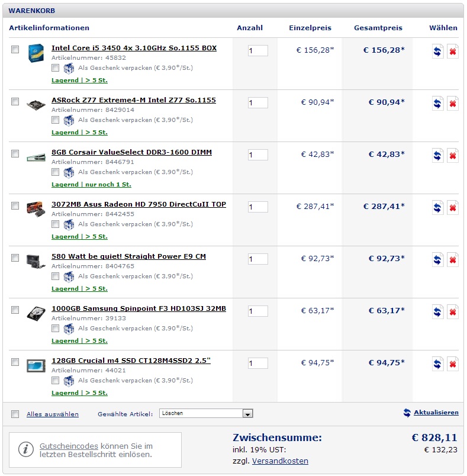Open 580 Watt be quiet! product link
Viewport: 467px width, 476px height.
[x=128, y=256]
